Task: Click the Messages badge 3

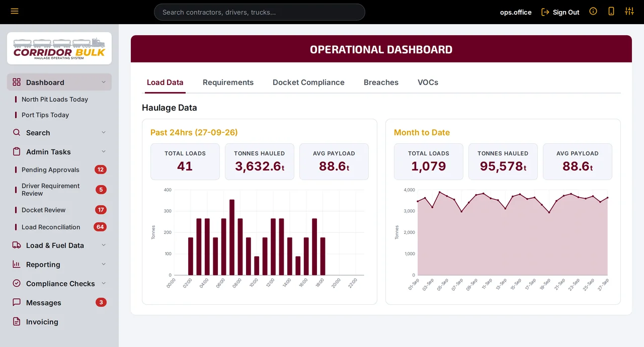Action: pyautogui.click(x=101, y=302)
